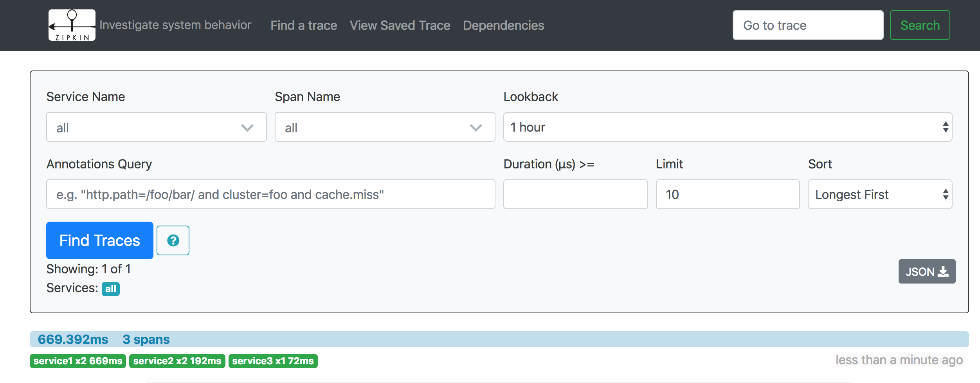
Task: Expand the Span Name dropdown
Action: pos(385,127)
